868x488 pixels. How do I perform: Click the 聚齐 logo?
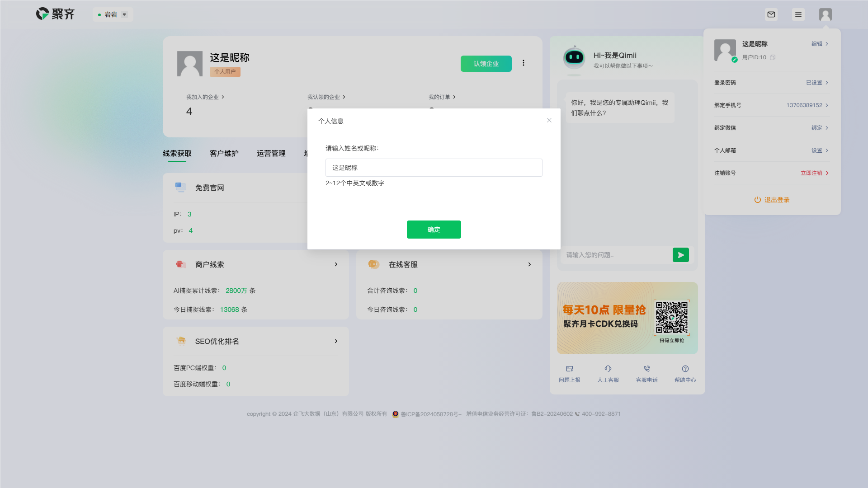click(55, 14)
